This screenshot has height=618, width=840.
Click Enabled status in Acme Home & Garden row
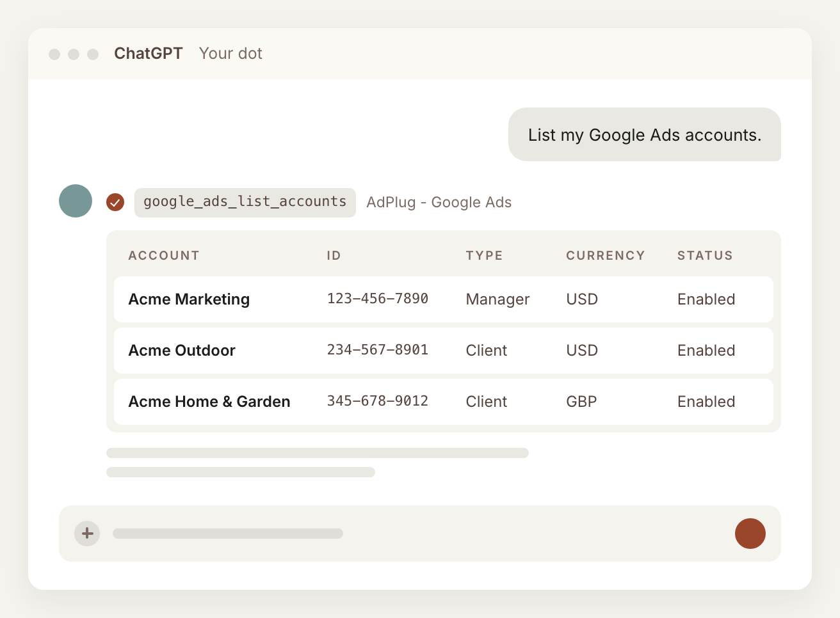coord(706,402)
